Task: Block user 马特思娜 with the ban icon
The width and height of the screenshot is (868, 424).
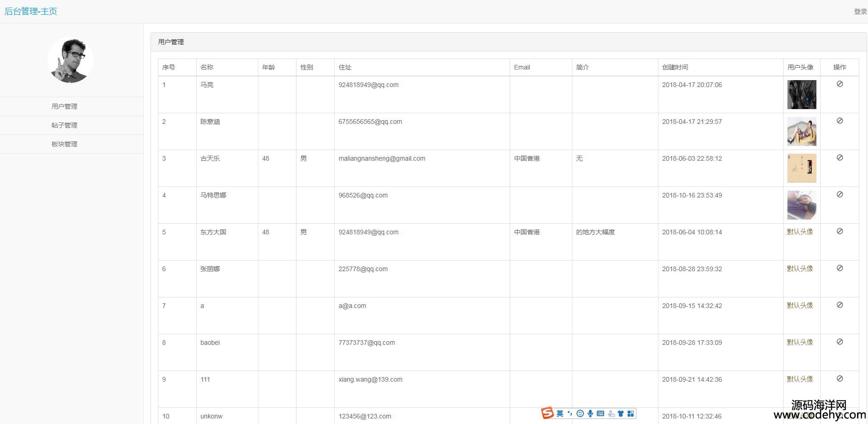Action: [839, 195]
